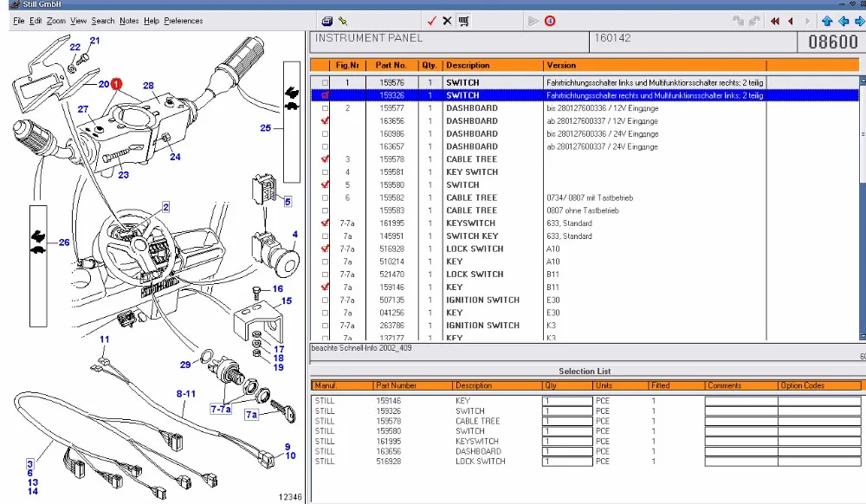This screenshot has height=504, width=866.
Task: Click the grayed-out link icon near the toolbar's right
Action: 738,21
